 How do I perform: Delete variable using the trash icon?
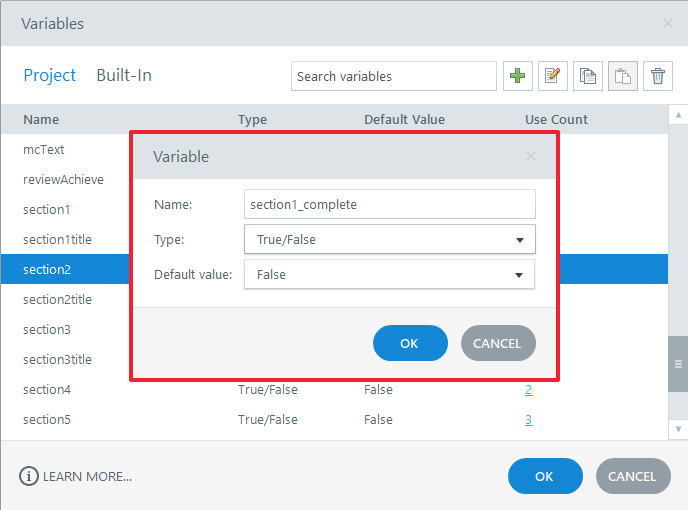658,76
